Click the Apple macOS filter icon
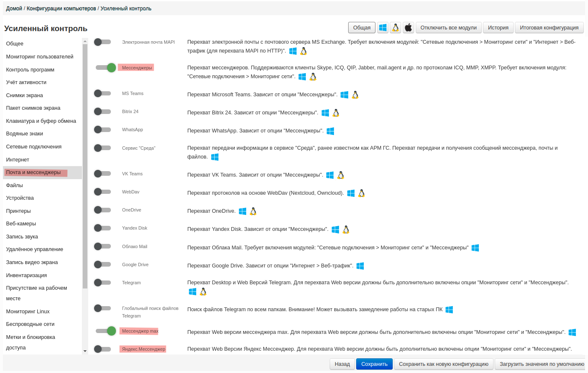 pyautogui.click(x=408, y=28)
